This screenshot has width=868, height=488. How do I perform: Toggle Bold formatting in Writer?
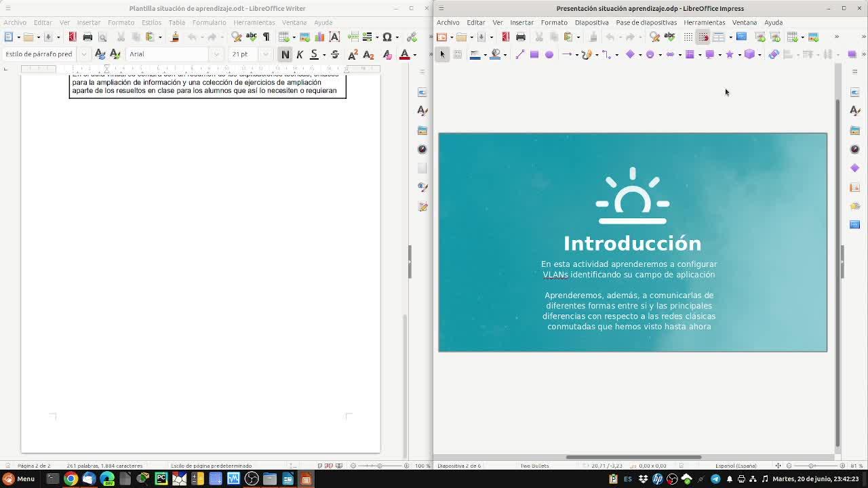pos(285,54)
